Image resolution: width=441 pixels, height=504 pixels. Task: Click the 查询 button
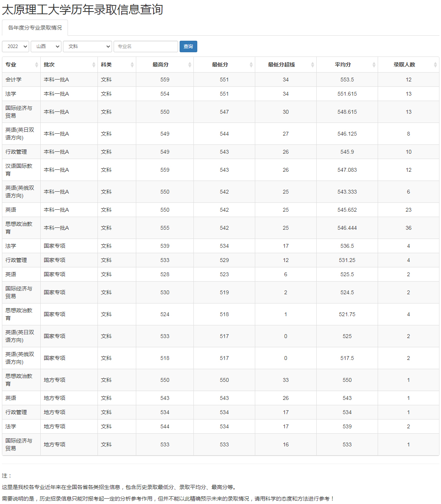point(188,46)
